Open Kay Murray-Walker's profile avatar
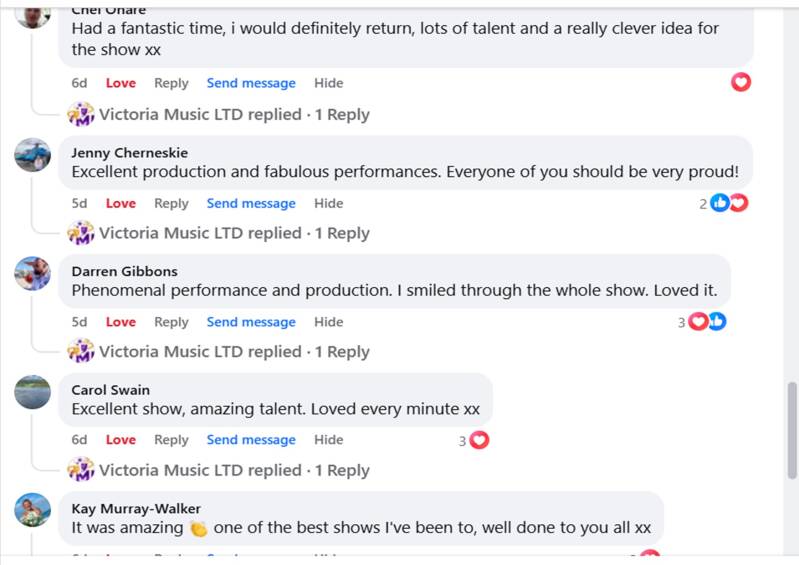Image resolution: width=799 pixels, height=565 pixels. (x=33, y=510)
